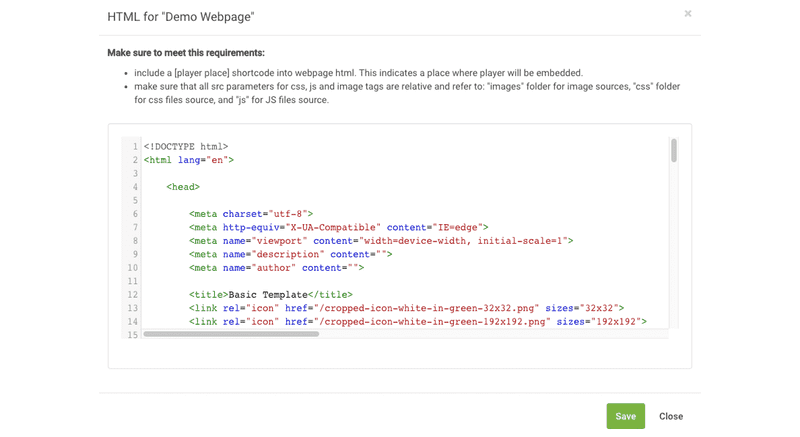Click the Close button in the footer
Image resolution: width=800 pixels, height=437 pixels.
(671, 416)
